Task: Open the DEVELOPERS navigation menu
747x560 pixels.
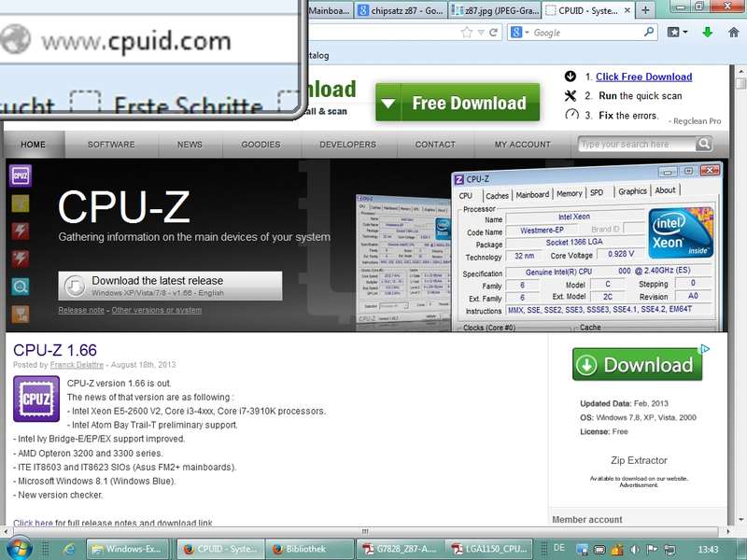Action: click(x=347, y=145)
